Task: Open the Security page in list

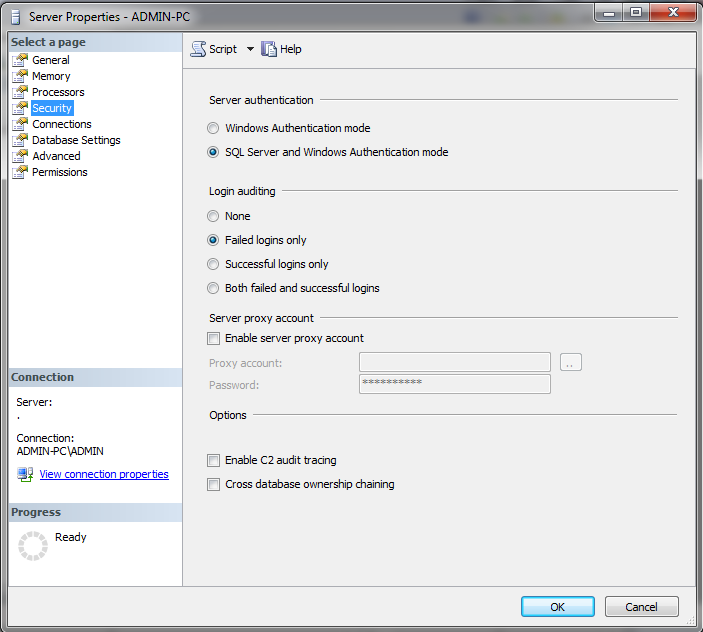Action: pyautogui.click(x=52, y=108)
